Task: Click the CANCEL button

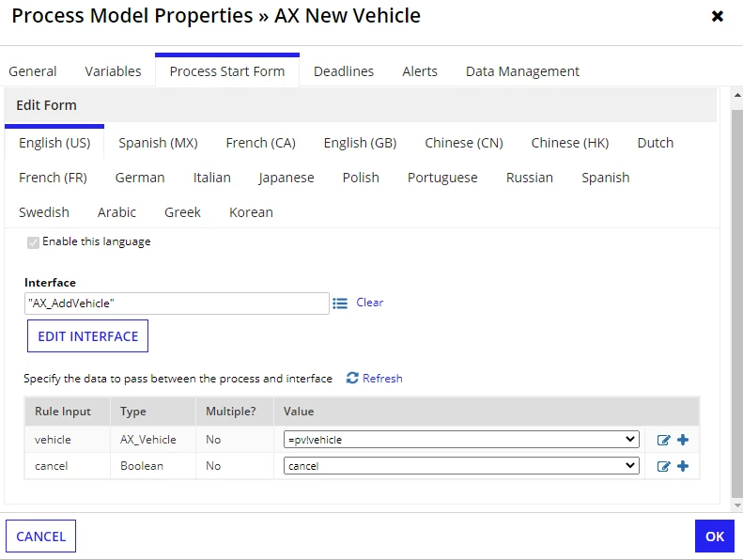Action: tap(40, 537)
